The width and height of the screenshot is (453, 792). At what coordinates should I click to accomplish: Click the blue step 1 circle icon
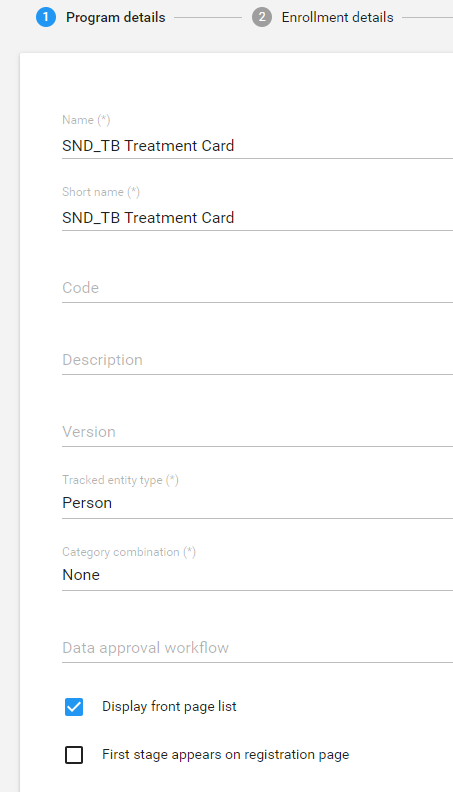[45, 17]
